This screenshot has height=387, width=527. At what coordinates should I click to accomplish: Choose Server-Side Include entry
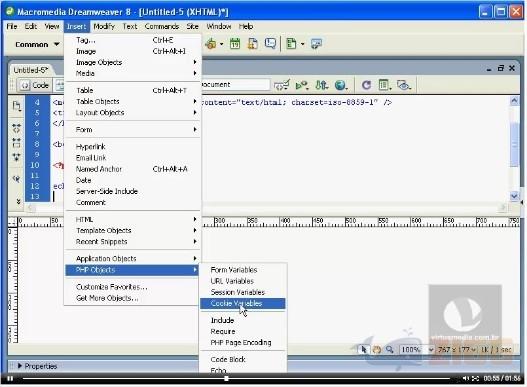132,191
